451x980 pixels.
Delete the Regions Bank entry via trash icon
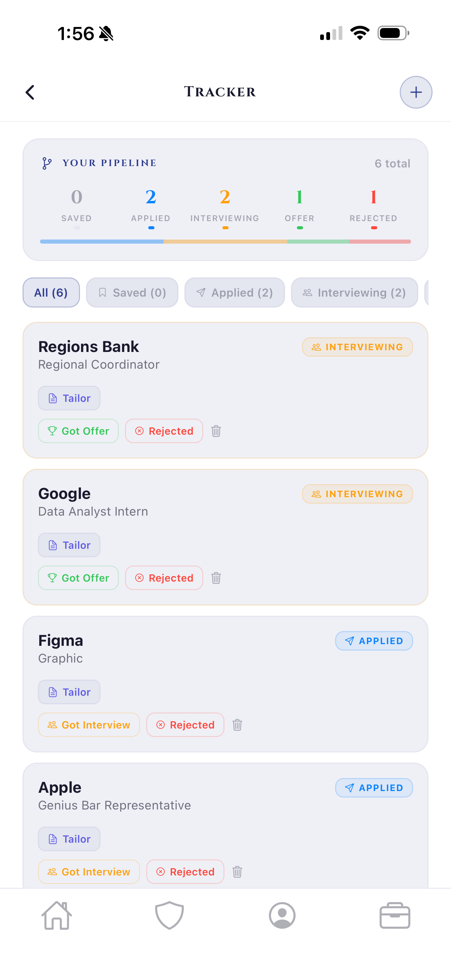pos(216,431)
